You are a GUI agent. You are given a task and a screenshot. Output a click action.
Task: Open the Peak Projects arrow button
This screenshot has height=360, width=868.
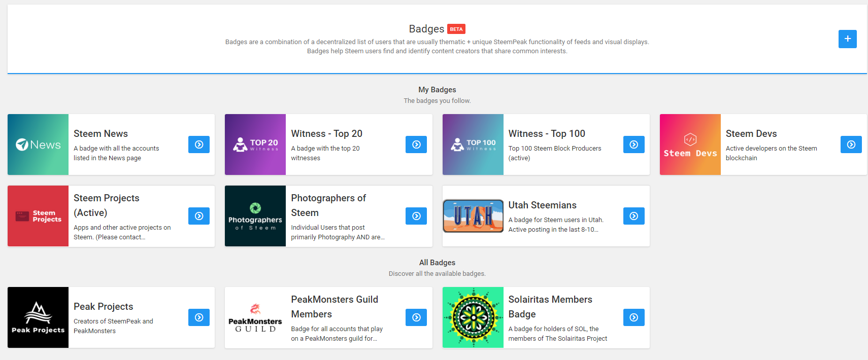(x=199, y=317)
